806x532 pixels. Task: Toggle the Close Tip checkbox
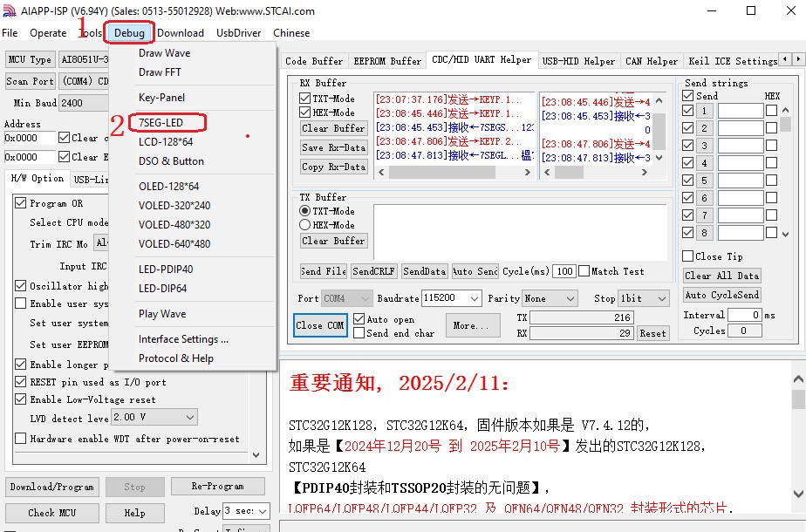[x=687, y=256]
